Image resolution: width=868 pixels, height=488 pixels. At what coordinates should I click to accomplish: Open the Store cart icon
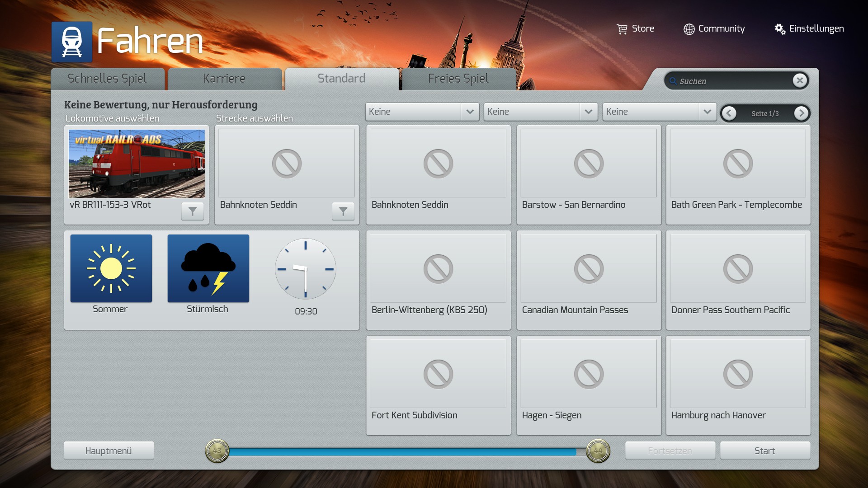click(x=622, y=29)
